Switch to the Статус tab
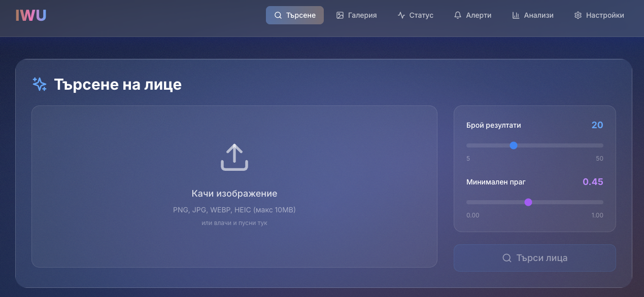 coord(421,15)
